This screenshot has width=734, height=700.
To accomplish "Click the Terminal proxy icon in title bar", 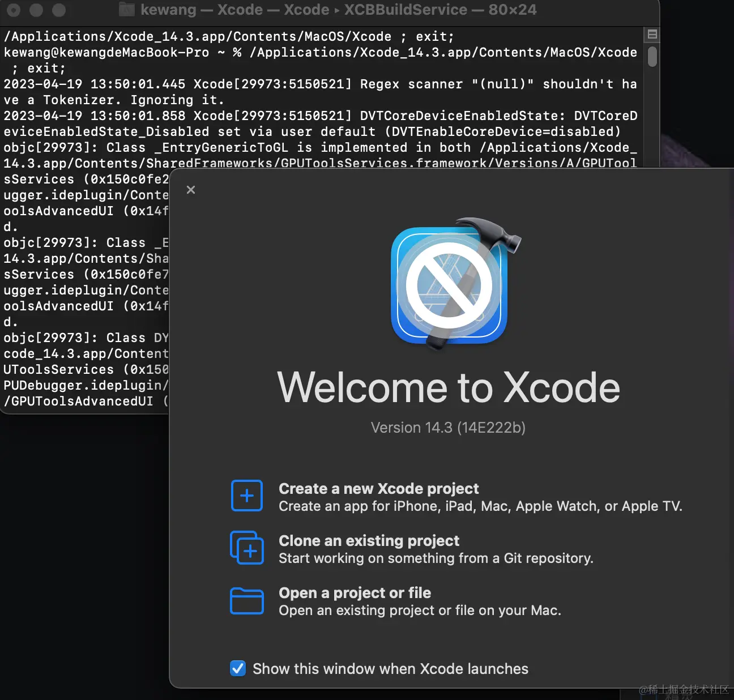I will click(126, 10).
